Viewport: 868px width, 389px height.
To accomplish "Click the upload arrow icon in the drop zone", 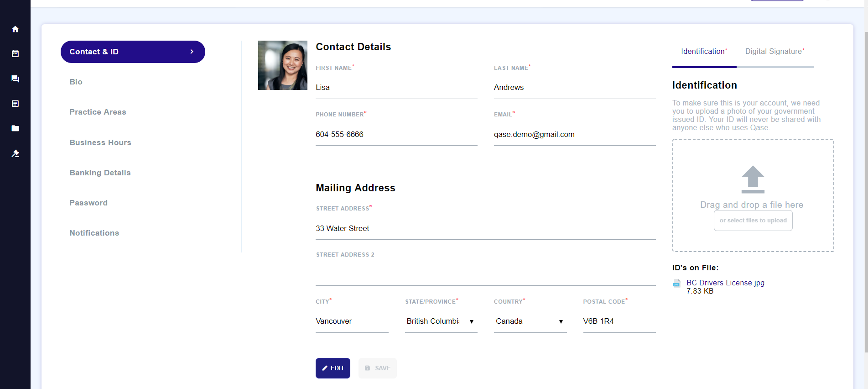I will click(753, 179).
